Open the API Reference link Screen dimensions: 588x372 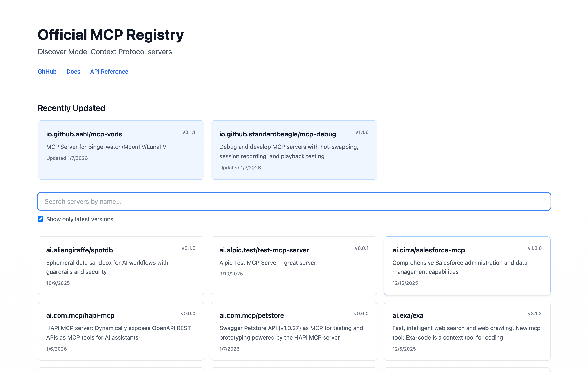[x=109, y=72]
